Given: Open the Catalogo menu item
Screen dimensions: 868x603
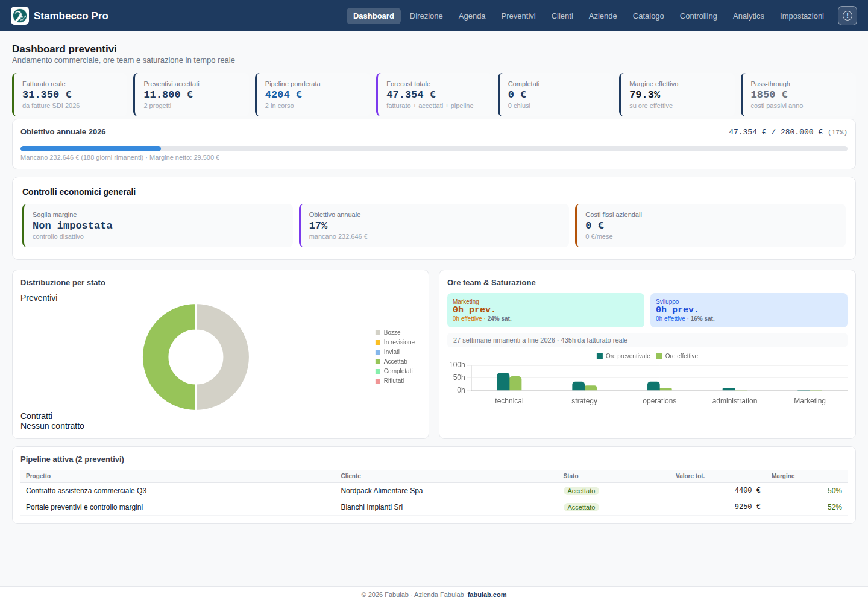Looking at the screenshot, I should (x=649, y=16).
